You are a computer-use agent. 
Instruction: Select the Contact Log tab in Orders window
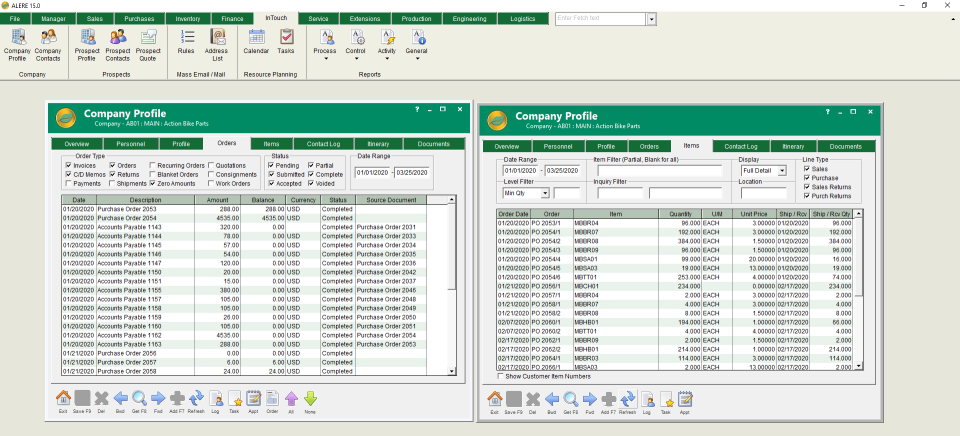322,144
